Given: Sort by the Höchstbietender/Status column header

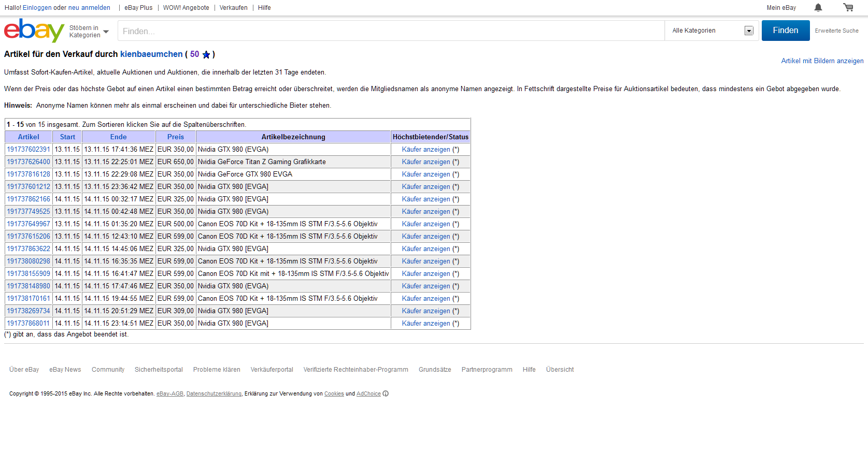Looking at the screenshot, I should tap(431, 137).
